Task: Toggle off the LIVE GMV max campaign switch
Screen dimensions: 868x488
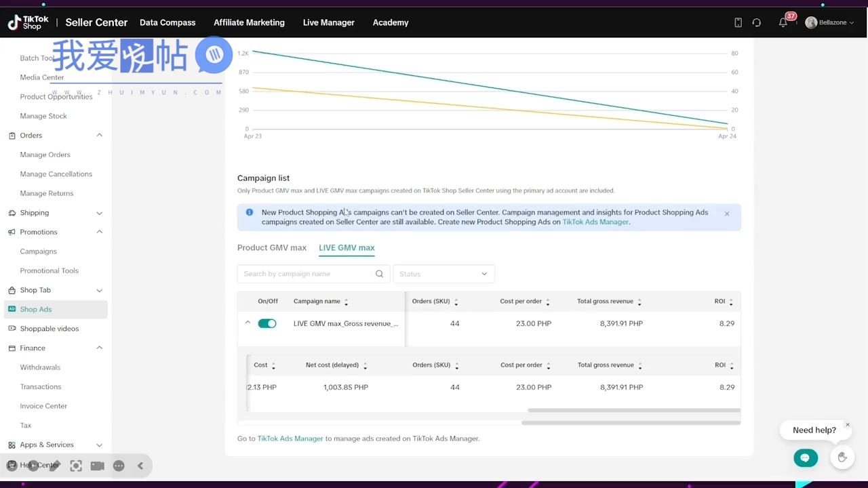Action: (267, 323)
